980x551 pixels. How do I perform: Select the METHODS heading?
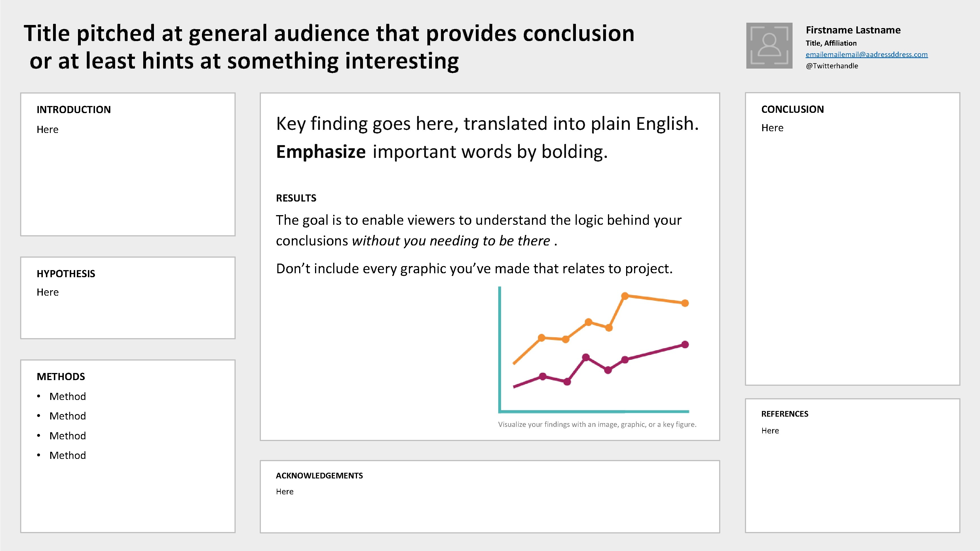coord(61,376)
